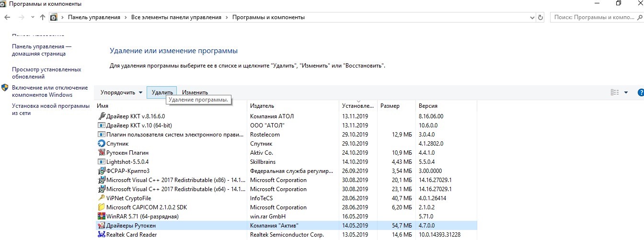
Task: Go up one level with up arrow
Action: [43, 17]
